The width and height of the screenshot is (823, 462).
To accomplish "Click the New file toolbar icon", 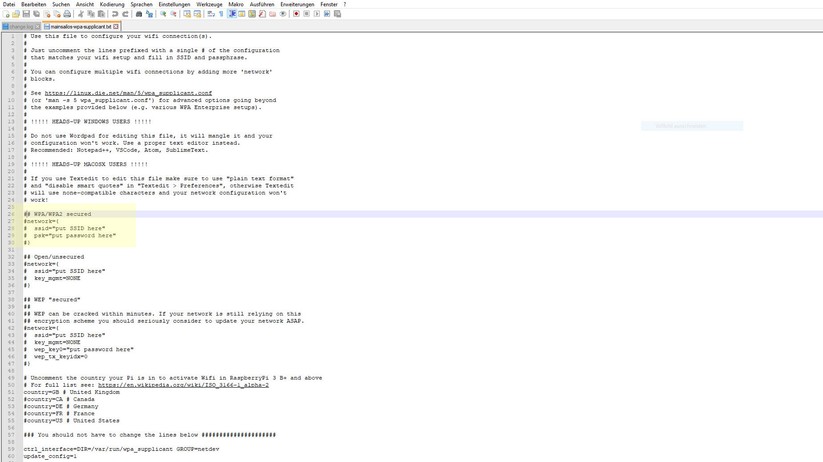I will coord(6,14).
